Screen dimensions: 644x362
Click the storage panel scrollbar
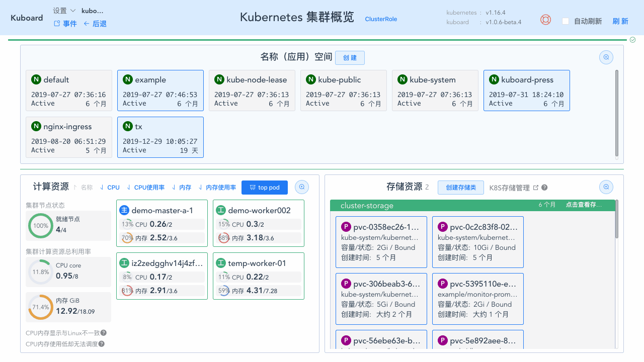point(617,219)
